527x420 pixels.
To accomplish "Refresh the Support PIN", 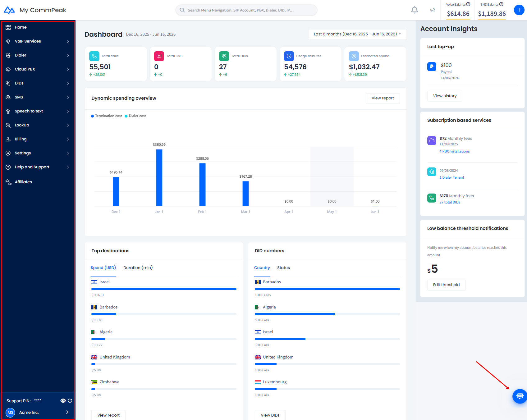I will pyautogui.click(x=70, y=401).
